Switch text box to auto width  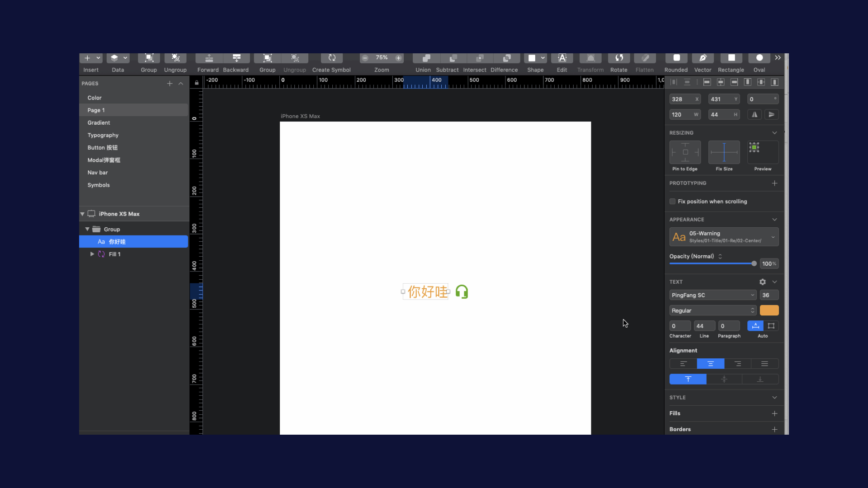click(755, 326)
